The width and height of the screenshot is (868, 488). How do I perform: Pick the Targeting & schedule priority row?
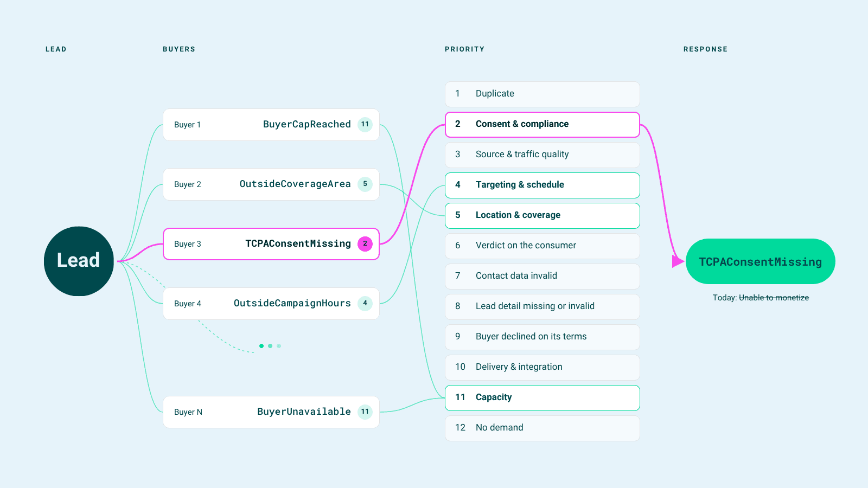tap(542, 185)
